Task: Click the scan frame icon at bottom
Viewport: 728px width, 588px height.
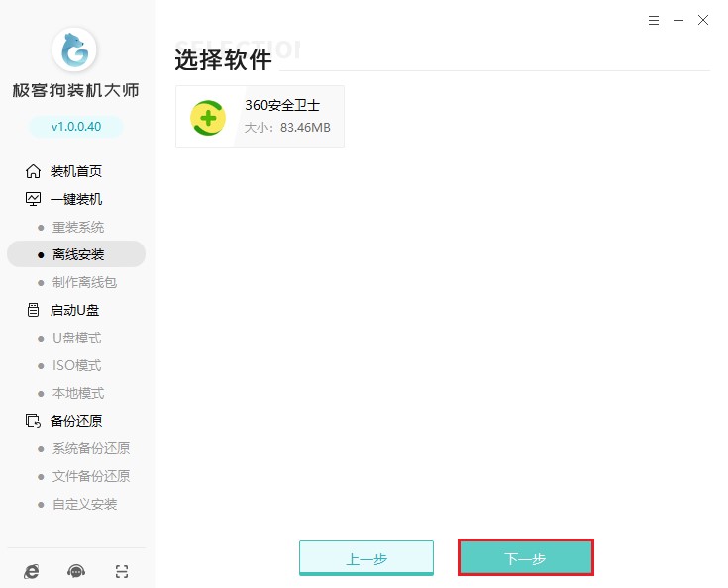Action: coord(122,571)
